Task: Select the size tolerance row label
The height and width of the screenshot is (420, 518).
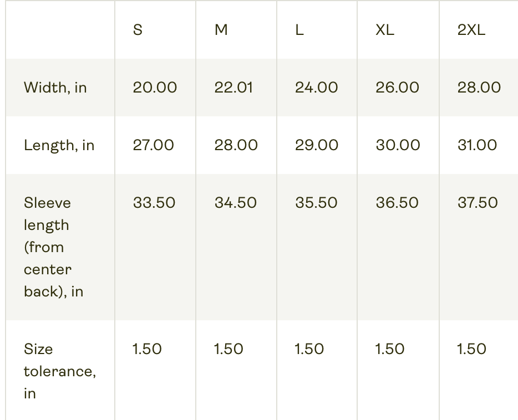Action: (x=60, y=371)
